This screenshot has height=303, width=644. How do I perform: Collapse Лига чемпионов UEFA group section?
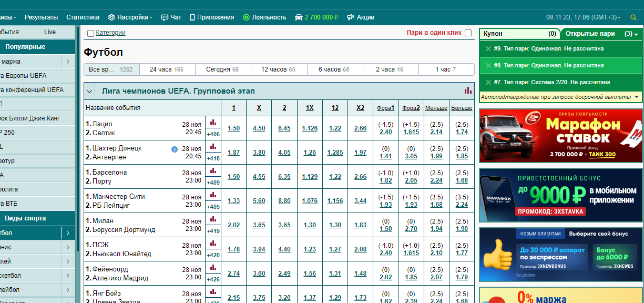[x=90, y=91]
